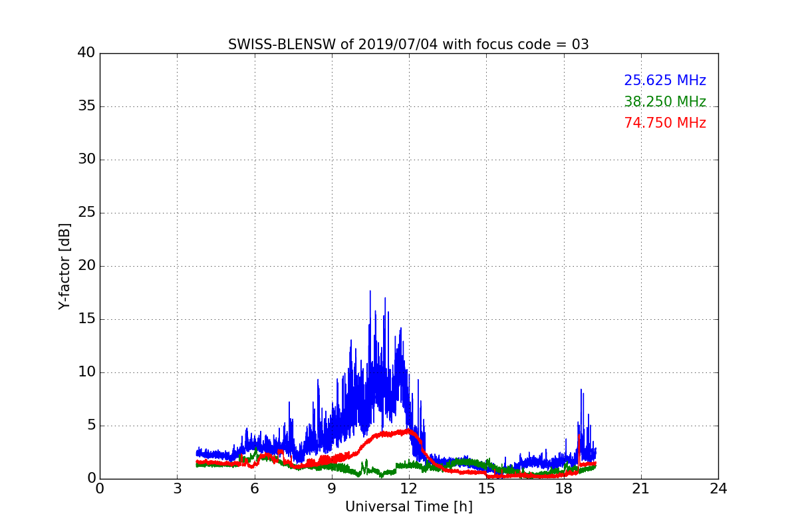Click the x-axis tick label 21
Screen dimensions: 798x532
tap(641, 488)
